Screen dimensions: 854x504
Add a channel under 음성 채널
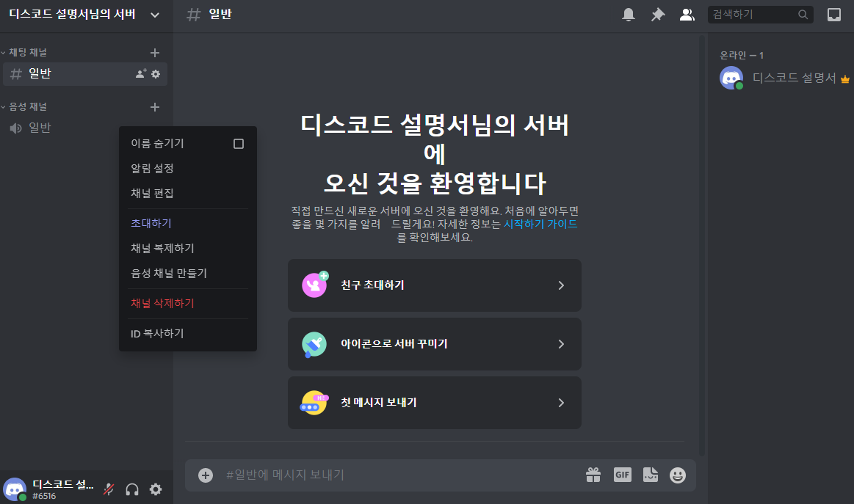click(x=155, y=107)
